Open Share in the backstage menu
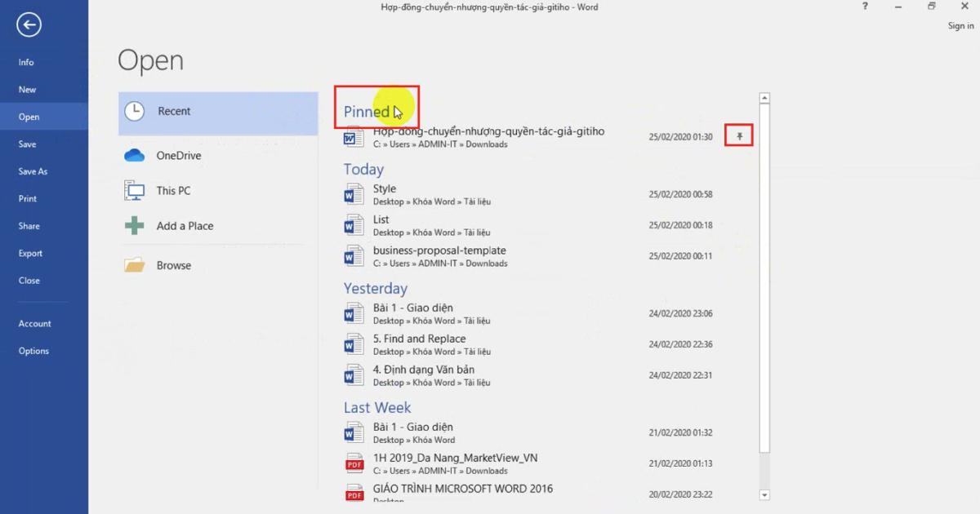 pyautogui.click(x=29, y=226)
